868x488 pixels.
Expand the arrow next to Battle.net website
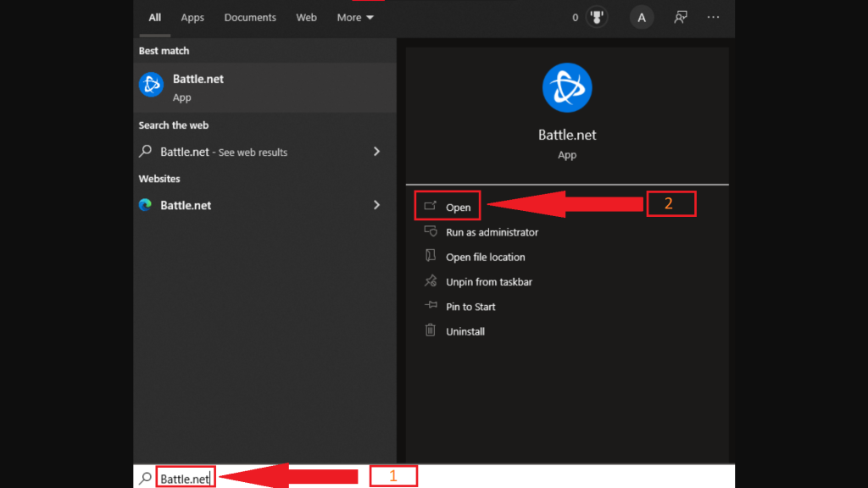point(376,205)
